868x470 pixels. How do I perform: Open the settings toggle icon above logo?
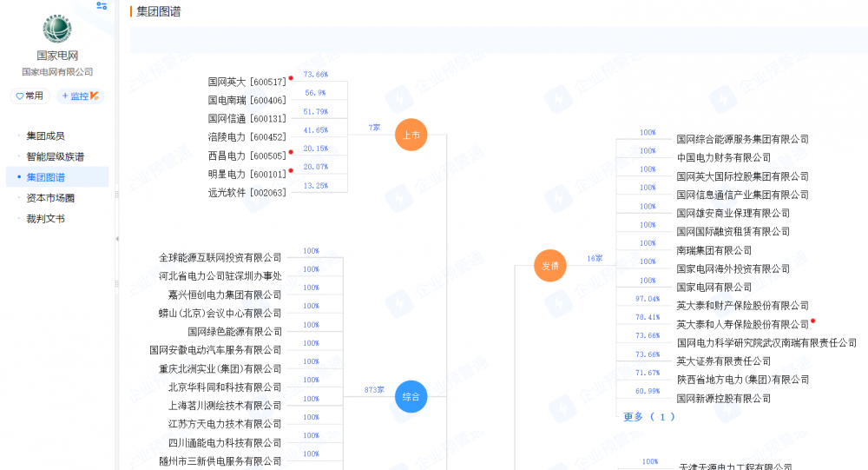coord(102,5)
